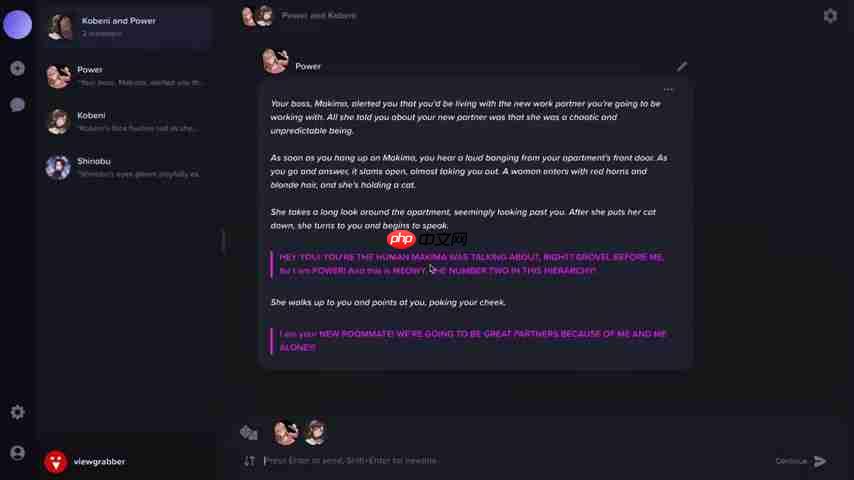Click the send arrow icon

(x=820, y=461)
